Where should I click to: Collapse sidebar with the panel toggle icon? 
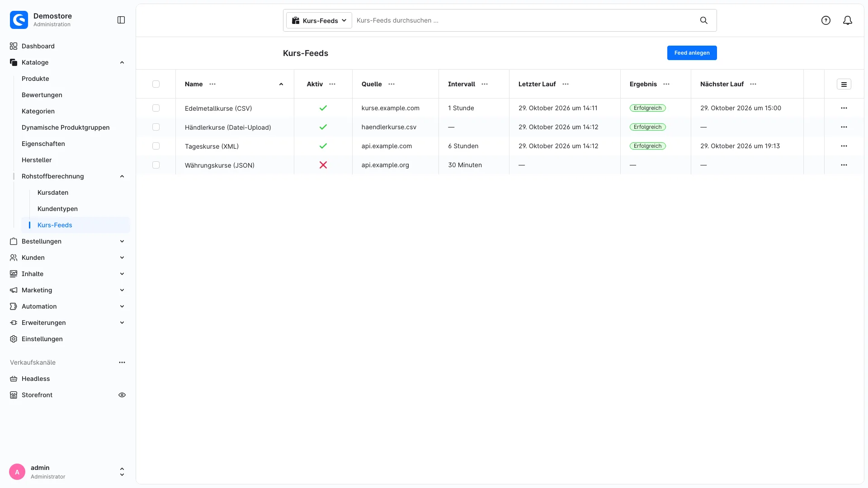(x=121, y=20)
